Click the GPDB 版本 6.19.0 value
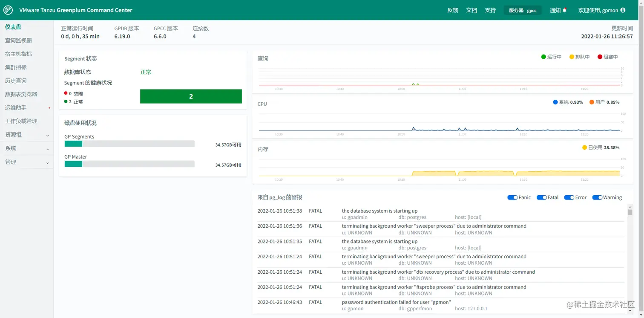Screen dimensions: 644x318 (x=122, y=37)
